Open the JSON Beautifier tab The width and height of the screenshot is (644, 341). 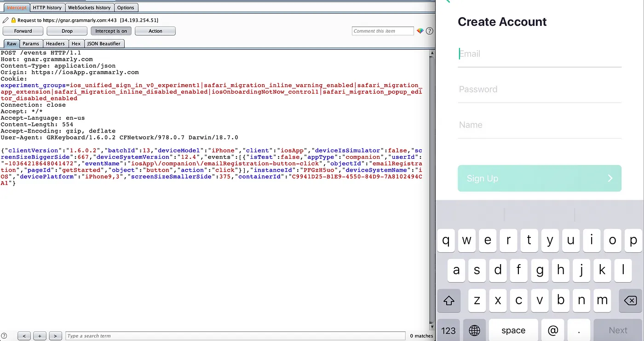(104, 44)
